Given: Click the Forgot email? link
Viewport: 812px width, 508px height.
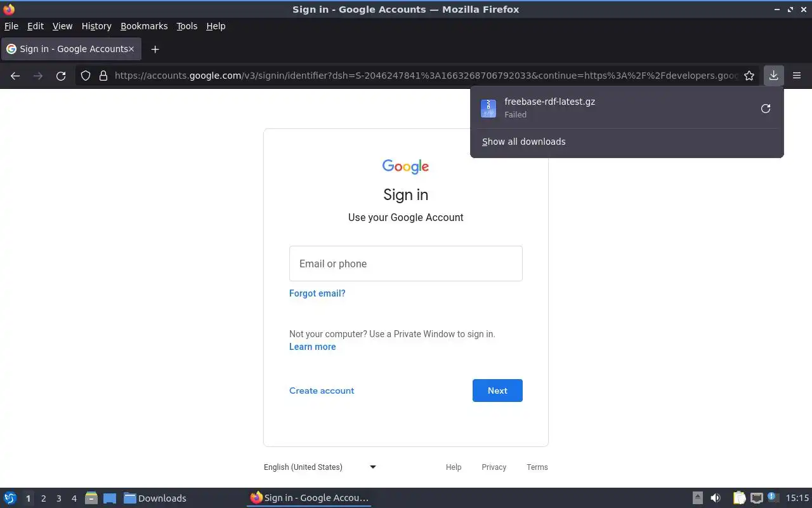Looking at the screenshot, I should point(317,293).
